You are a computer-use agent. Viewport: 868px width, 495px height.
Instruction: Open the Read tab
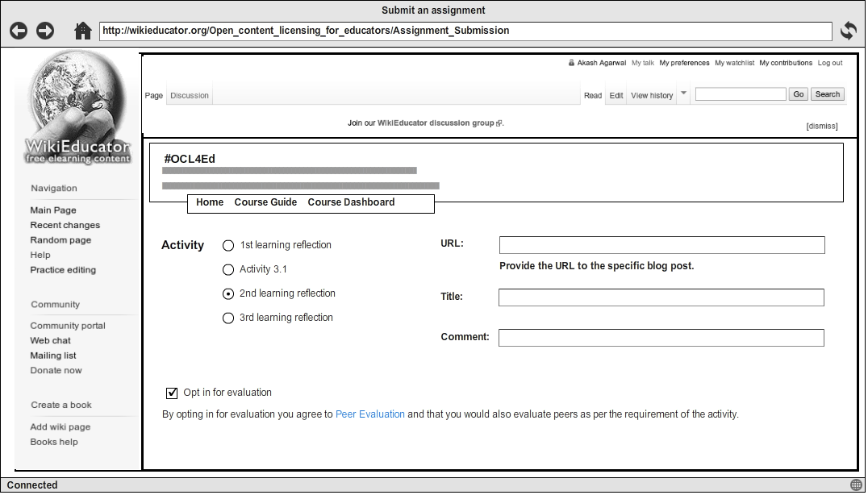click(593, 95)
